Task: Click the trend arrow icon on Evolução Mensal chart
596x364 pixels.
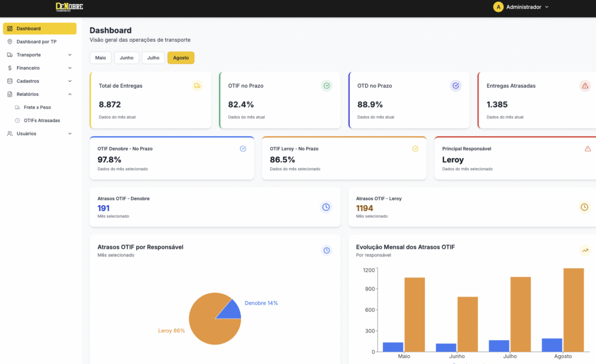Action: [x=585, y=251]
